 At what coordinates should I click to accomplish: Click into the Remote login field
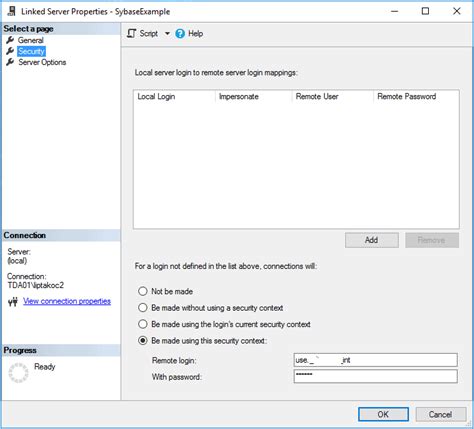(x=376, y=360)
